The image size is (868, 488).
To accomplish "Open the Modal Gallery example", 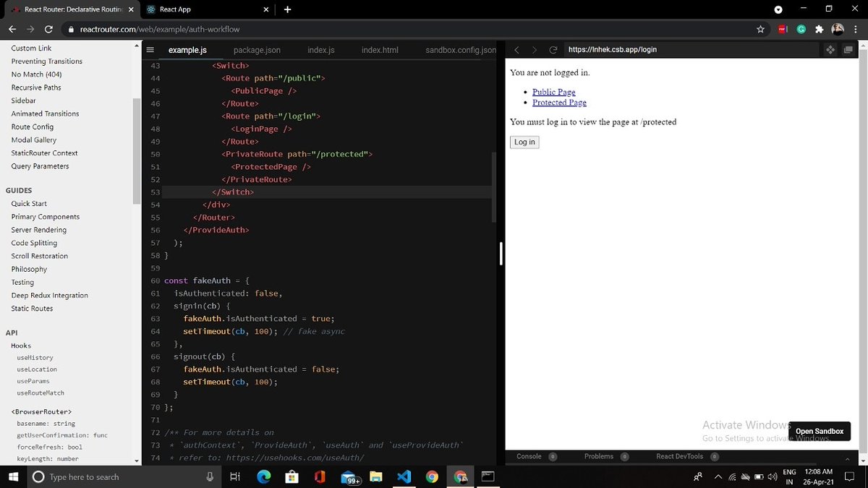I will click(33, 140).
